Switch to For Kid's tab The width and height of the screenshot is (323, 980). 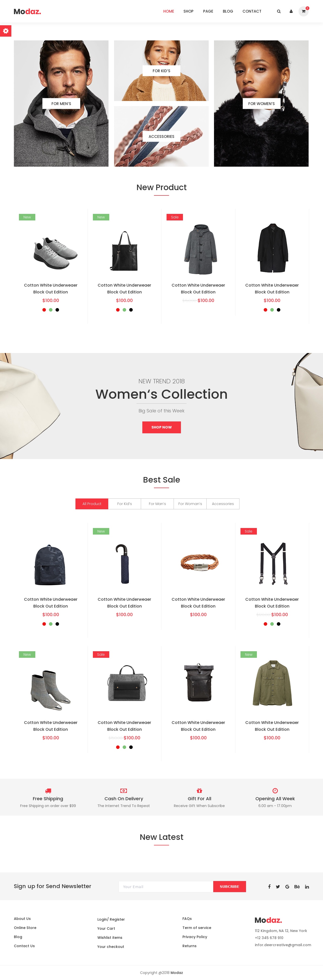(x=125, y=504)
